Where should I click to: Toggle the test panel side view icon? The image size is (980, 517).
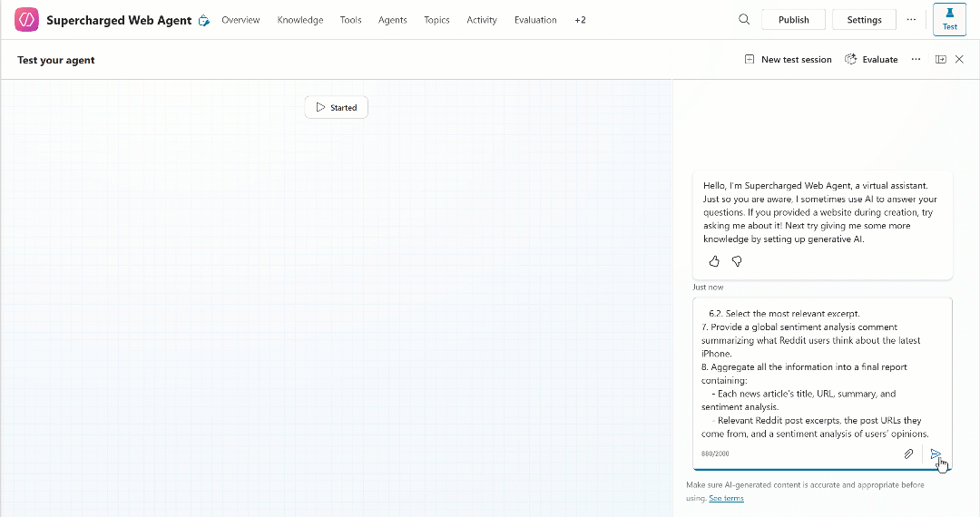point(941,60)
